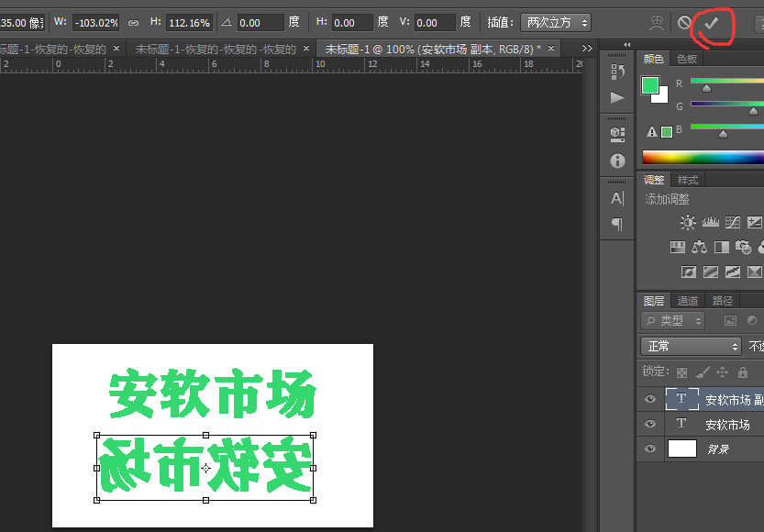This screenshot has height=532, width=764.
Task: Switch to the 通道 tab
Action: pyautogui.click(x=688, y=300)
